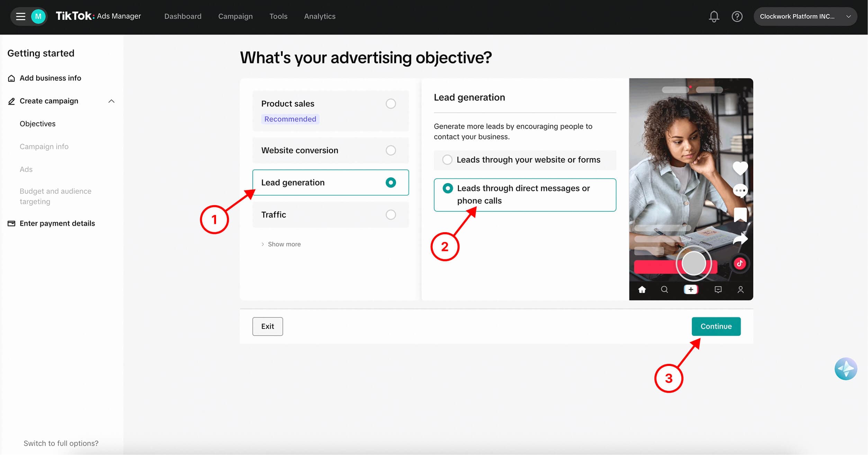868x455 pixels.
Task: Open the Analytics tab
Action: pyautogui.click(x=320, y=16)
